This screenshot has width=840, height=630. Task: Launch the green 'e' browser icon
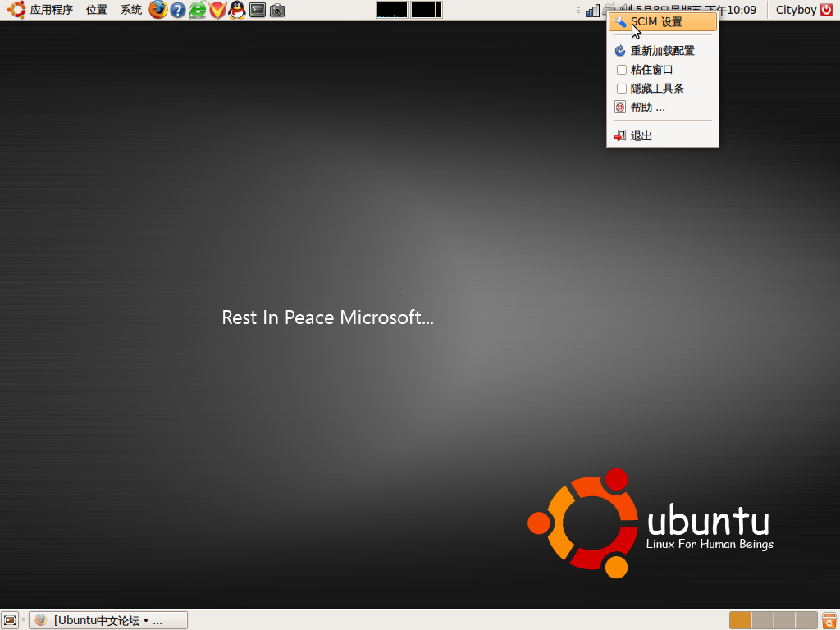tap(198, 10)
